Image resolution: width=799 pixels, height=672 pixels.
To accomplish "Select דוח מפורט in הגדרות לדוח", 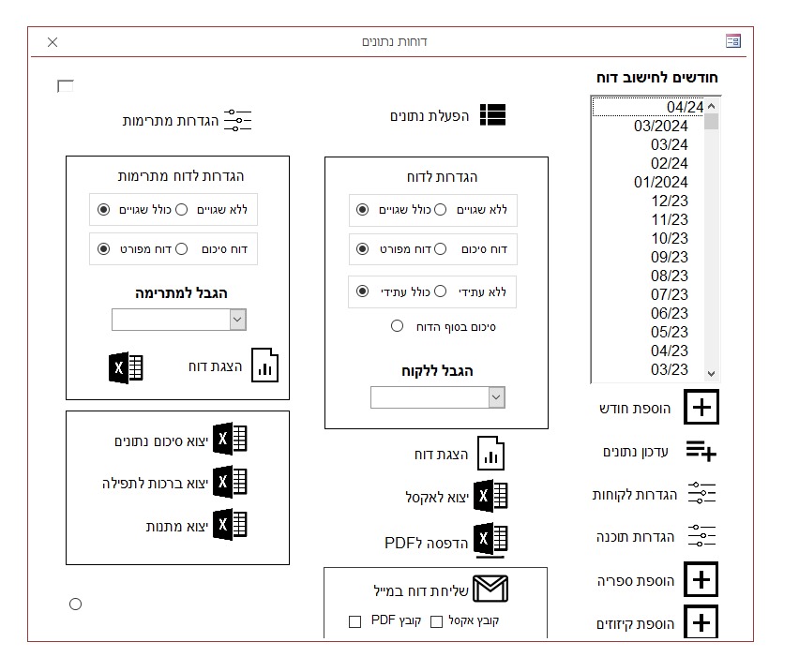I will pyautogui.click(x=362, y=249).
